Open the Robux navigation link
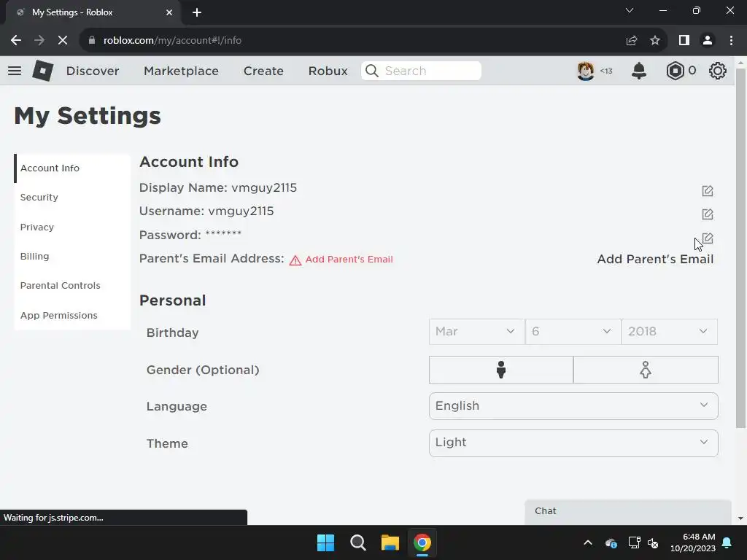This screenshot has width=747, height=560. coord(328,71)
